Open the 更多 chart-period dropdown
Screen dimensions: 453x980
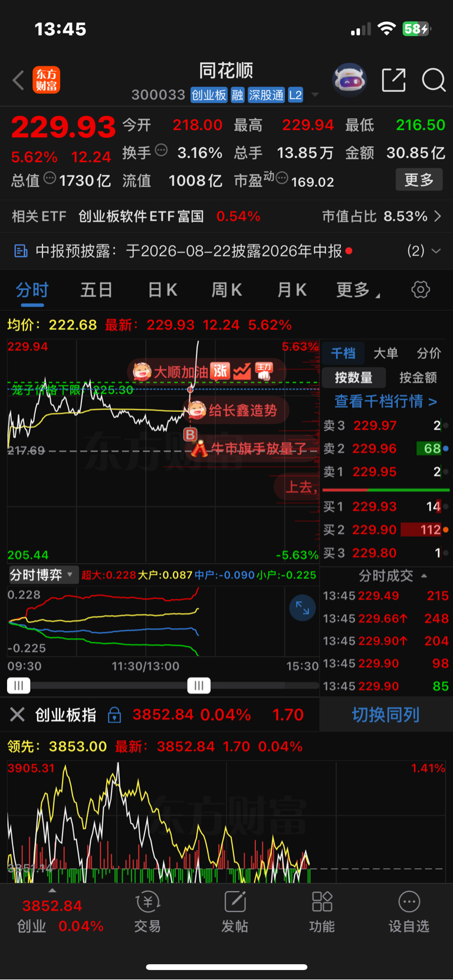click(358, 290)
